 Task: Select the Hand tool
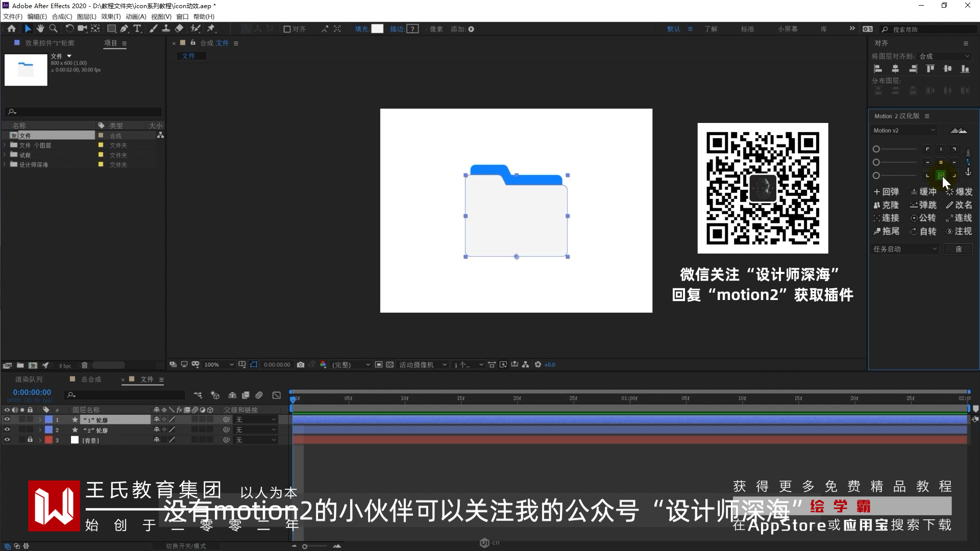[40, 29]
